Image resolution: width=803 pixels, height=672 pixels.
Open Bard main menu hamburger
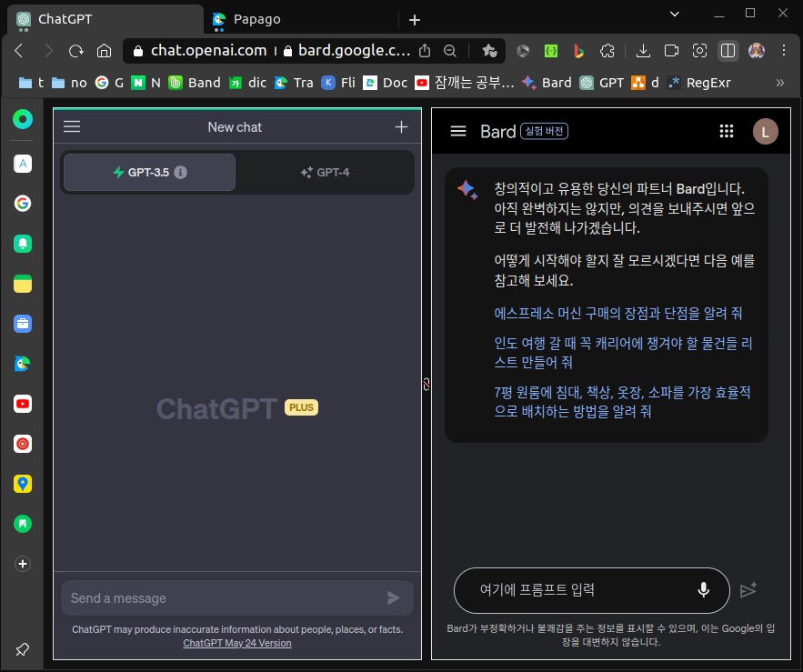[x=457, y=131]
